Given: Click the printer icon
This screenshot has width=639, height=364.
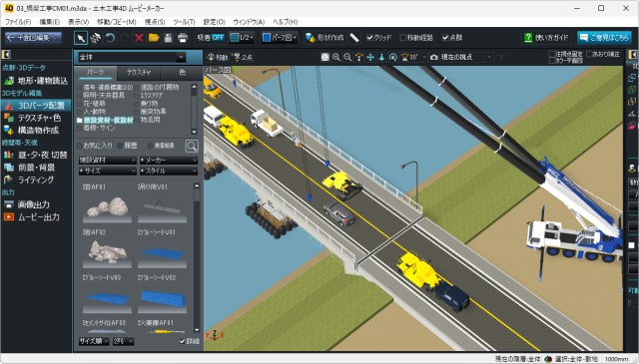Looking at the screenshot, I should [x=183, y=38].
